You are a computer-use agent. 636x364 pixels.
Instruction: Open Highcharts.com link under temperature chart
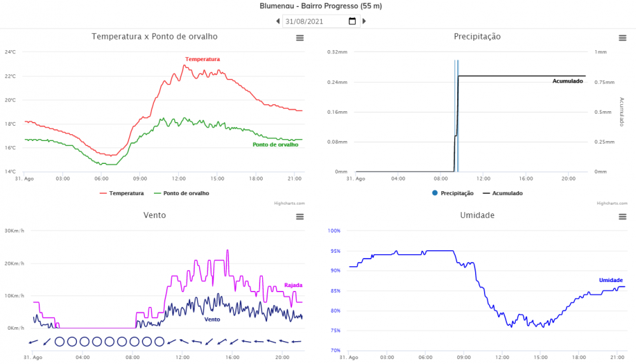(291, 203)
